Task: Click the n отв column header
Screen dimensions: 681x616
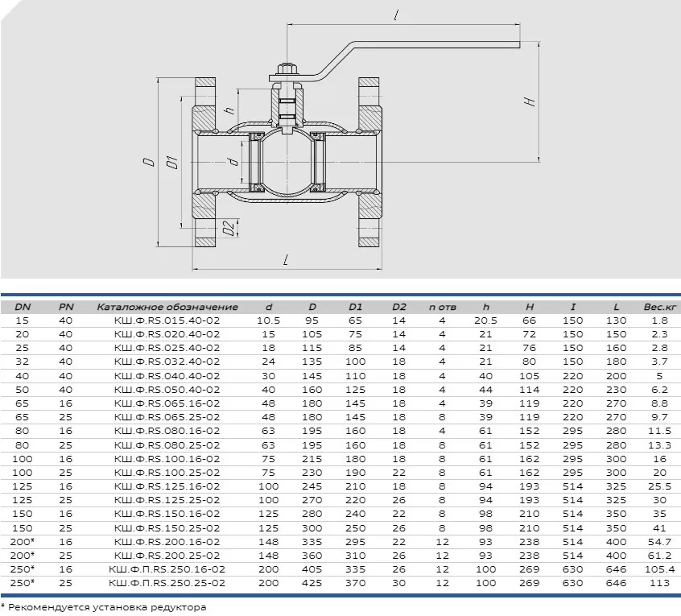Action: [x=442, y=307]
